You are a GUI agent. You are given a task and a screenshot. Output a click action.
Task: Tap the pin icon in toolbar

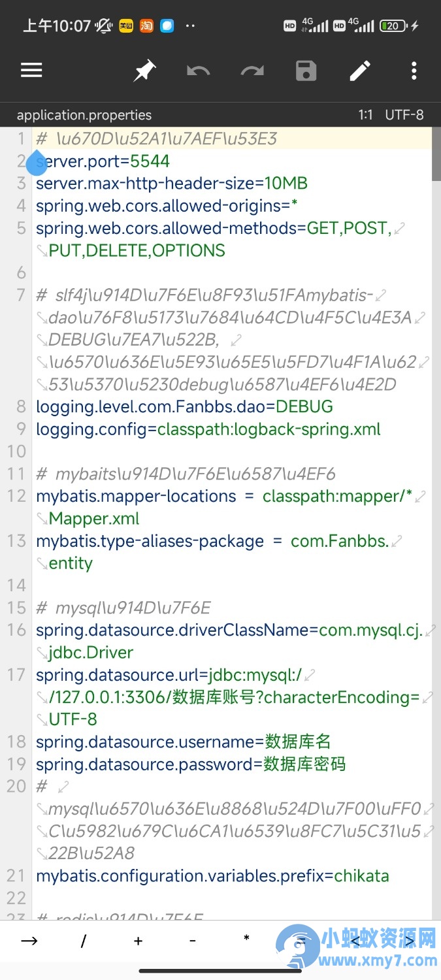point(144,71)
